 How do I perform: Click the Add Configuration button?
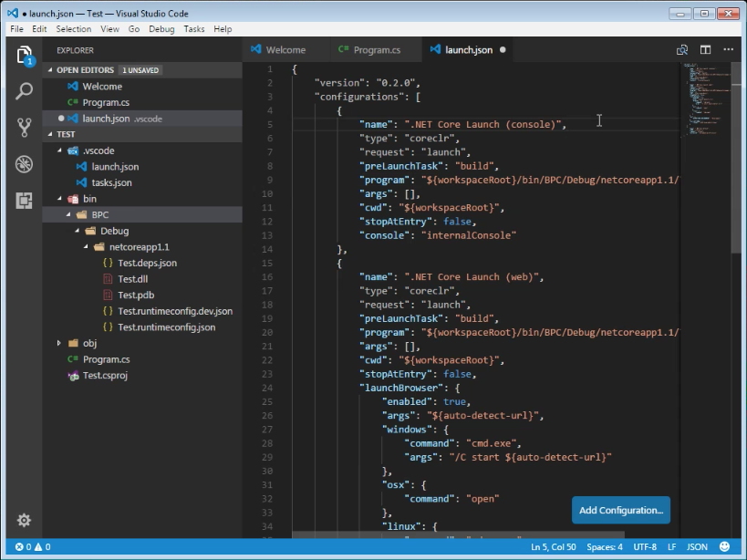click(x=621, y=510)
